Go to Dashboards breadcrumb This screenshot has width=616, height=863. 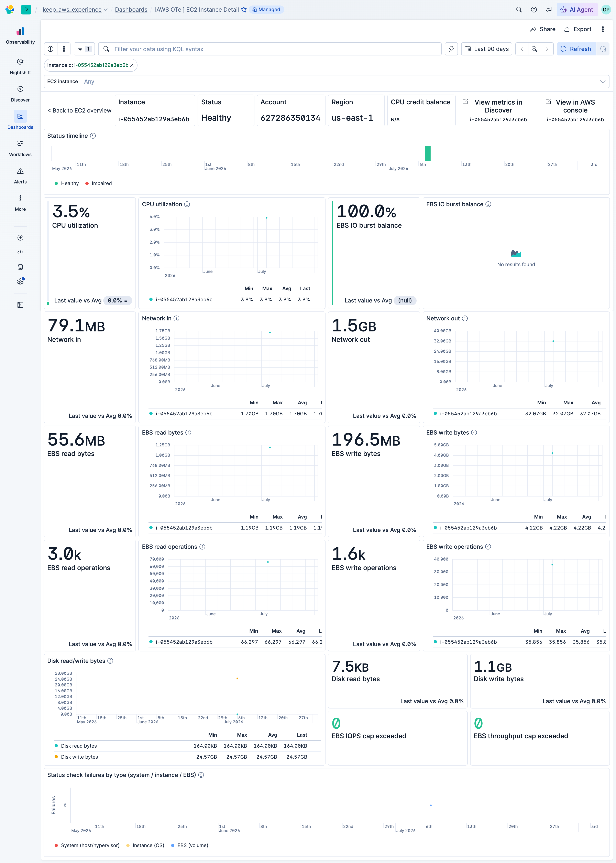click(x=131, y=10)
